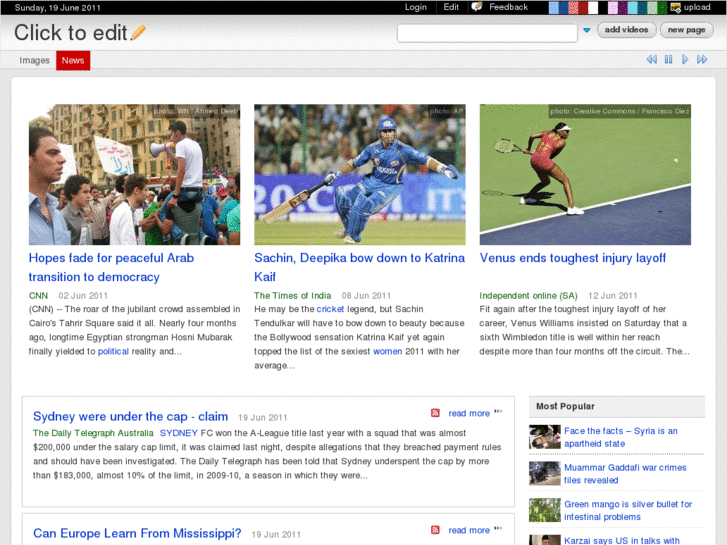Open 'Sydney were under the cap - claim'
Screen dimensions: 727x545
pyautogui.click(x=130, y=417)
